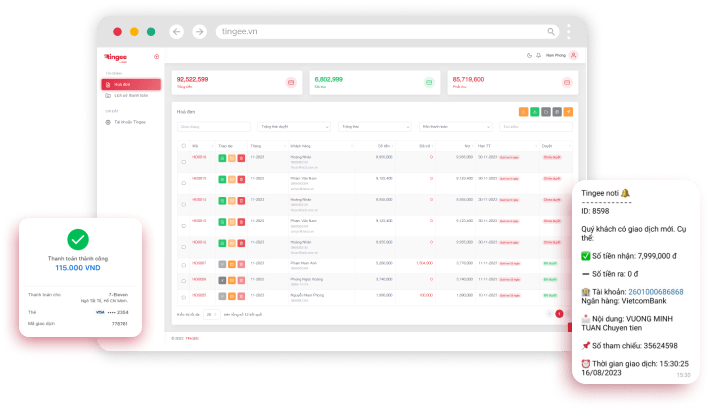710x409 pixels.
Task: Click the orange edit icon in second invoice row
Action: coord(232,178)
